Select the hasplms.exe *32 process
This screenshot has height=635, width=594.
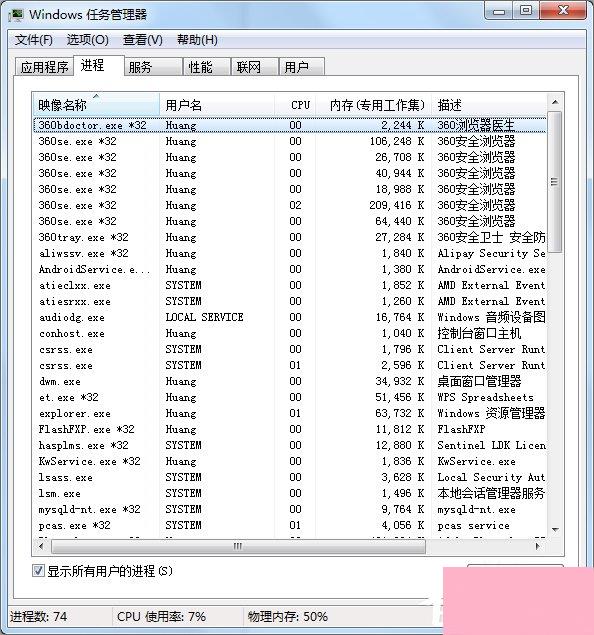pyautogui.click(x=290, y=445)
